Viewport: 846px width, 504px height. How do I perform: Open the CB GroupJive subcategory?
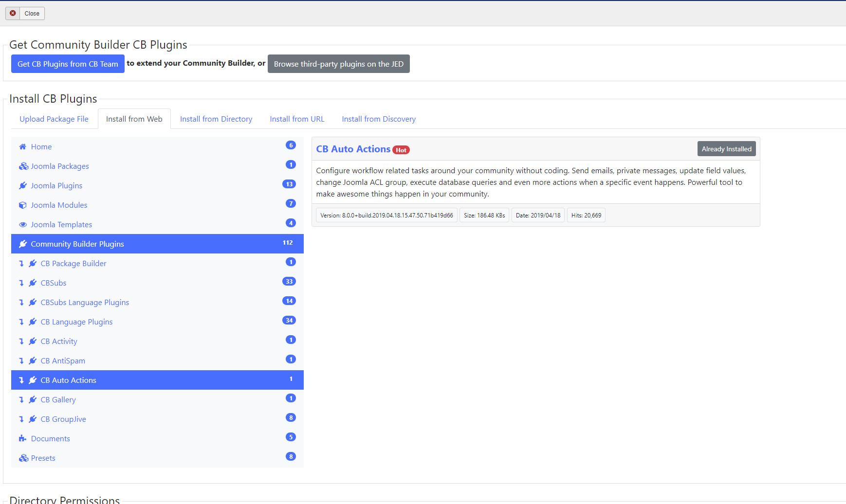pos(157,419)
